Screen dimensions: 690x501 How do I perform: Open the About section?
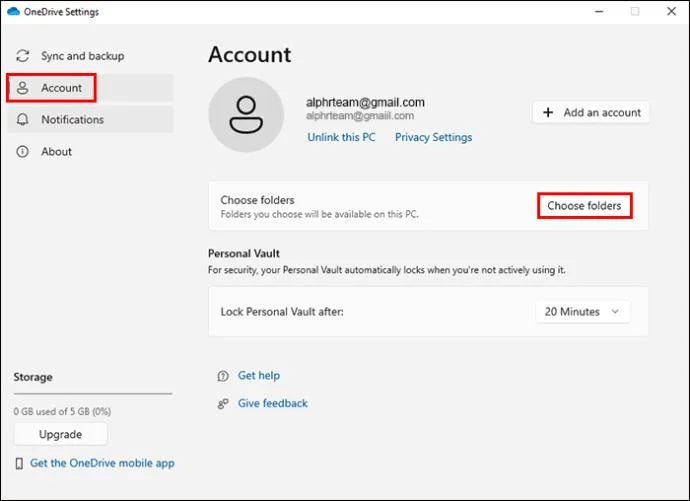90,152
